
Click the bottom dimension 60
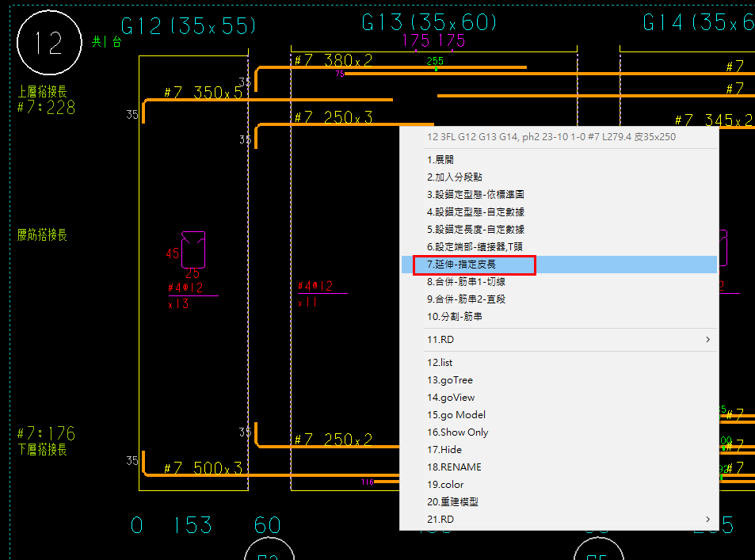(267, 525)
